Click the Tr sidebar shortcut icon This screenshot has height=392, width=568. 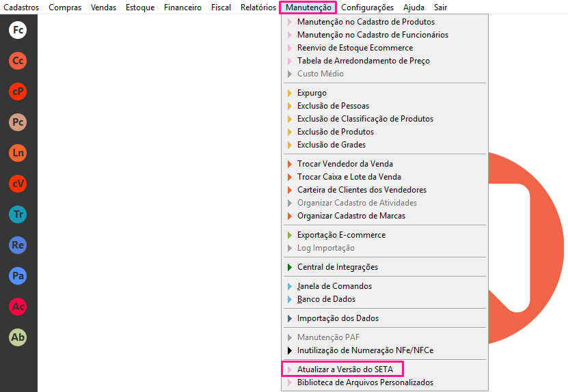18,214
